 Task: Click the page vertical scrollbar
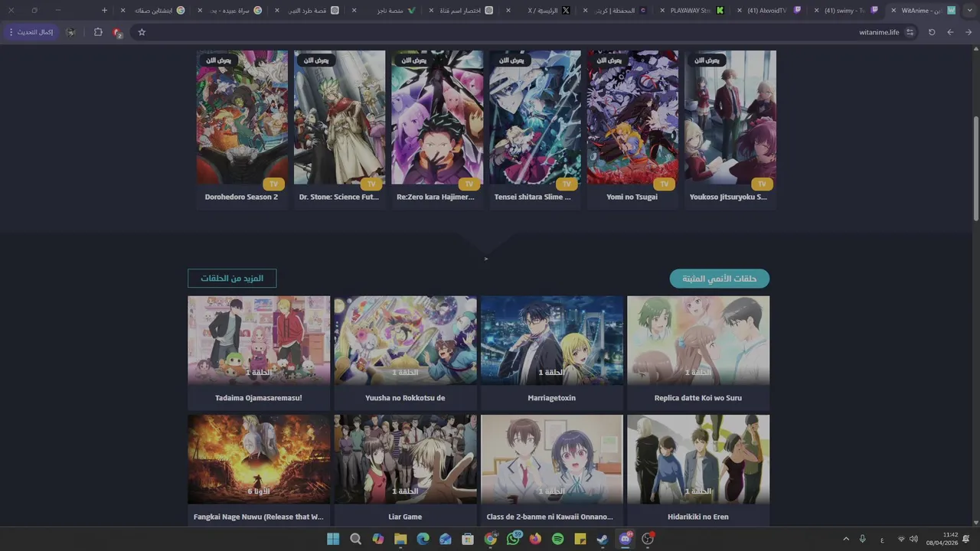point(976,168)
